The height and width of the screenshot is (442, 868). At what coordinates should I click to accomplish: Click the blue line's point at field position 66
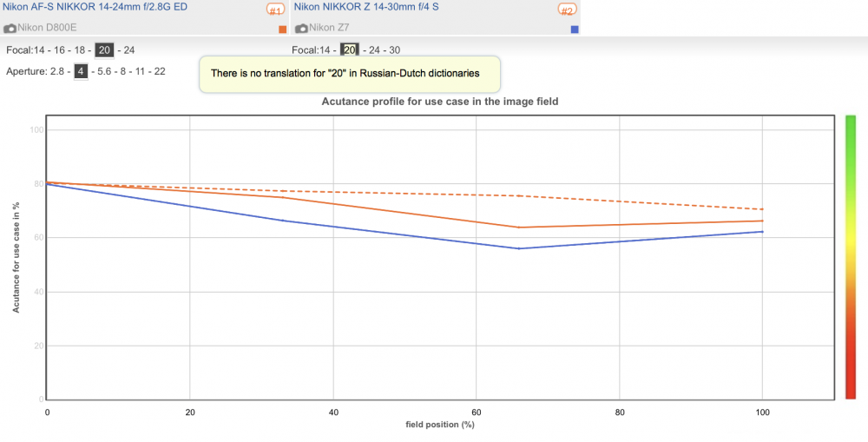519,248
